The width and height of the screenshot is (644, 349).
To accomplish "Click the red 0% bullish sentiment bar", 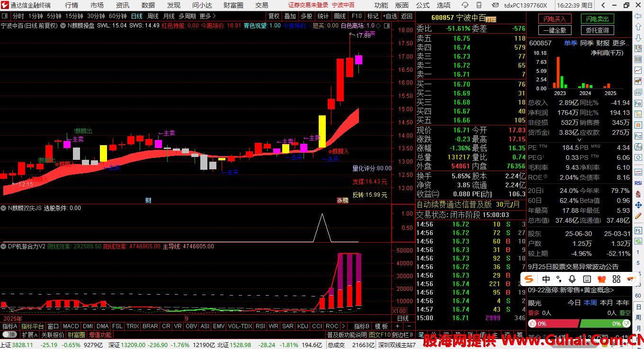I will (553, 324).
